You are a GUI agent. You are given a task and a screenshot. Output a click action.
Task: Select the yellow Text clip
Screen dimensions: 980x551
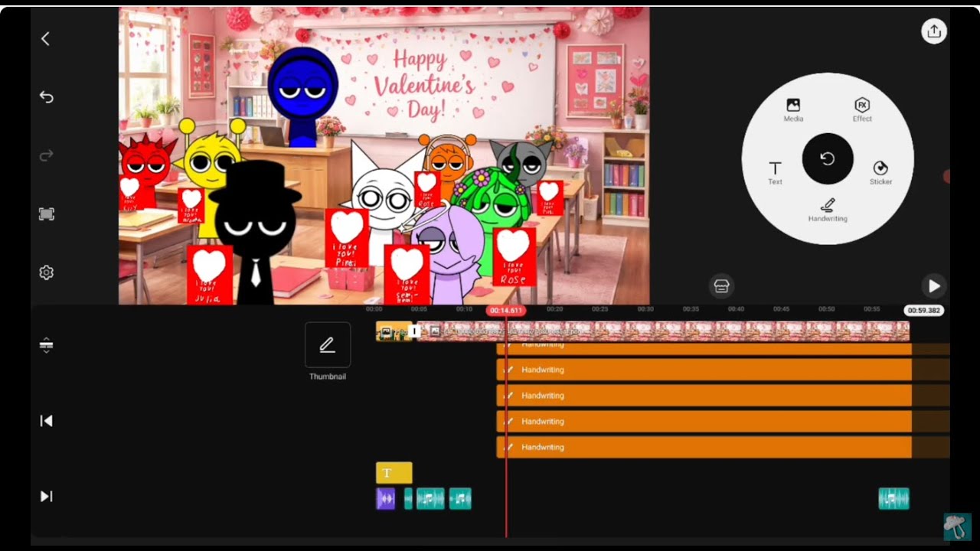click(x=394, y=473)
